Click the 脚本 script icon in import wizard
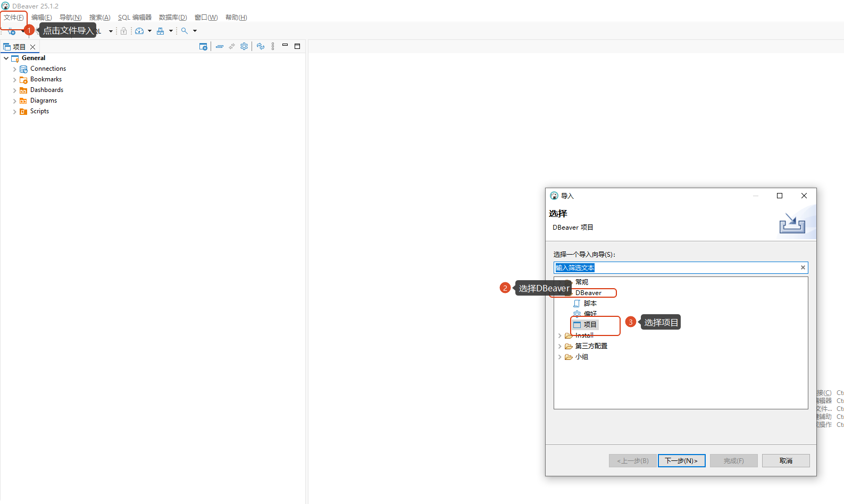The image size is (844, 504). 577,304
